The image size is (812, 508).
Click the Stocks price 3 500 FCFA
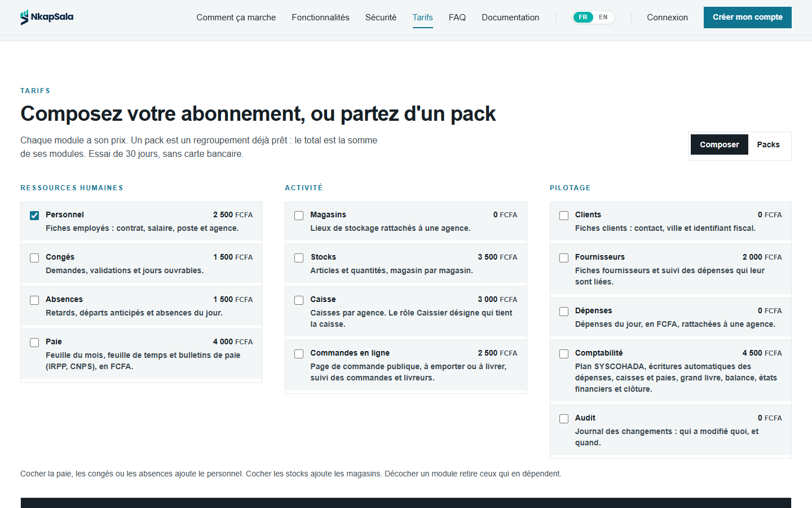[x=497, y=257]
